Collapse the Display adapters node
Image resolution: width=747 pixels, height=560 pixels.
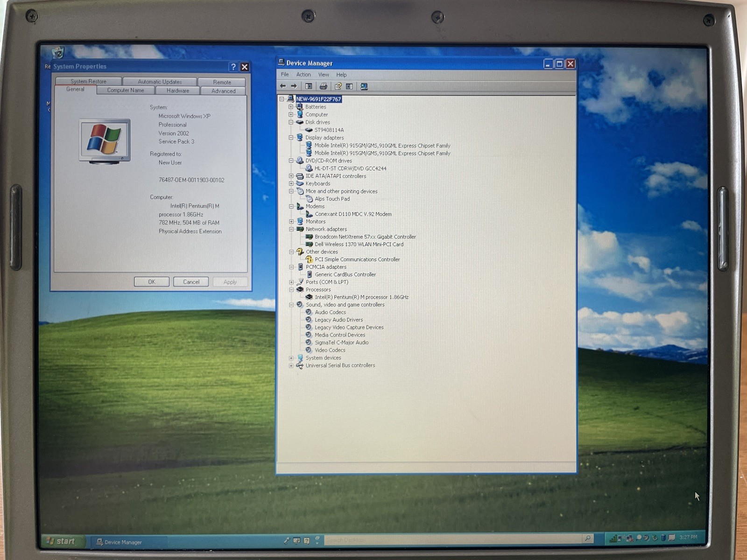tap(291, 138)
